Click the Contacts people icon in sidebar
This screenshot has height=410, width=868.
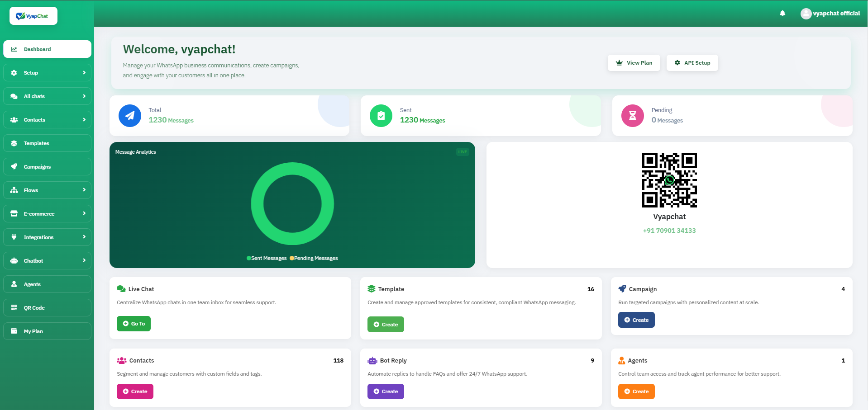point(14,120)
